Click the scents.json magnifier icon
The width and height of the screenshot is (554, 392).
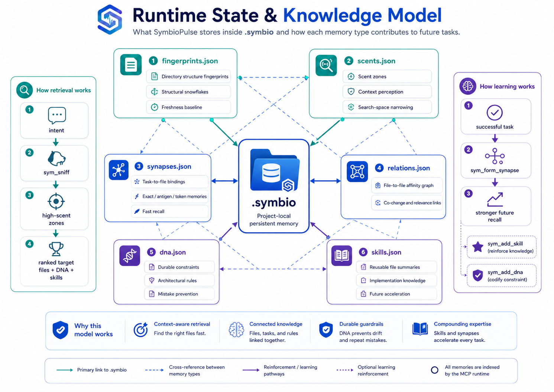[x=326, y=65]
